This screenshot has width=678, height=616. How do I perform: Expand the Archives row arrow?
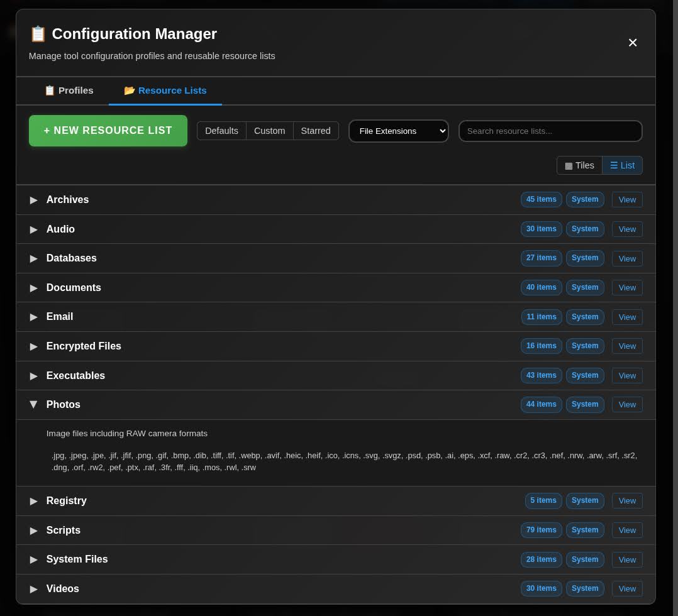pos(33,200)
